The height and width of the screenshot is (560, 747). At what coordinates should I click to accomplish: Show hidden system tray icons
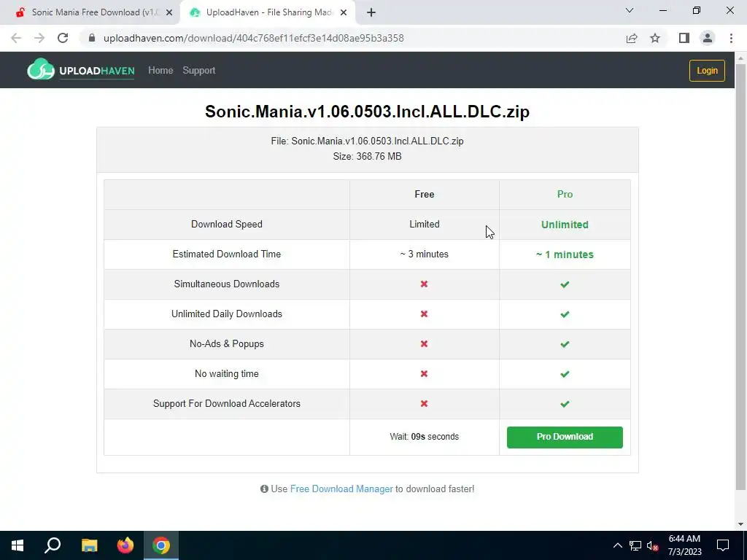click(617, 545)
